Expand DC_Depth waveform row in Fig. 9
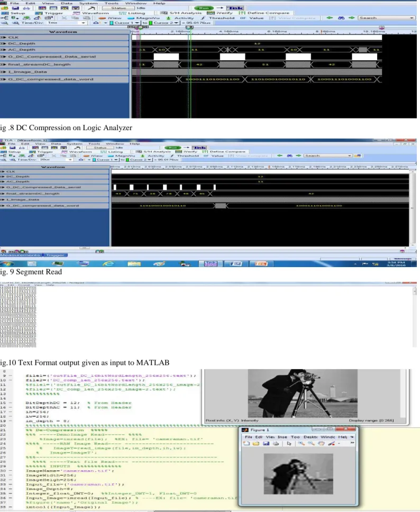420x512 pixels. point(3,177)
